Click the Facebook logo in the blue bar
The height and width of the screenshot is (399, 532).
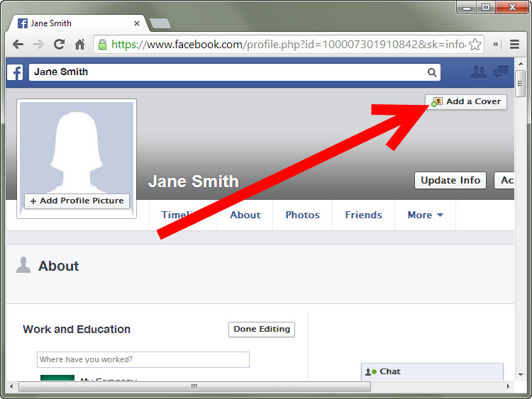tap(16, 72)
